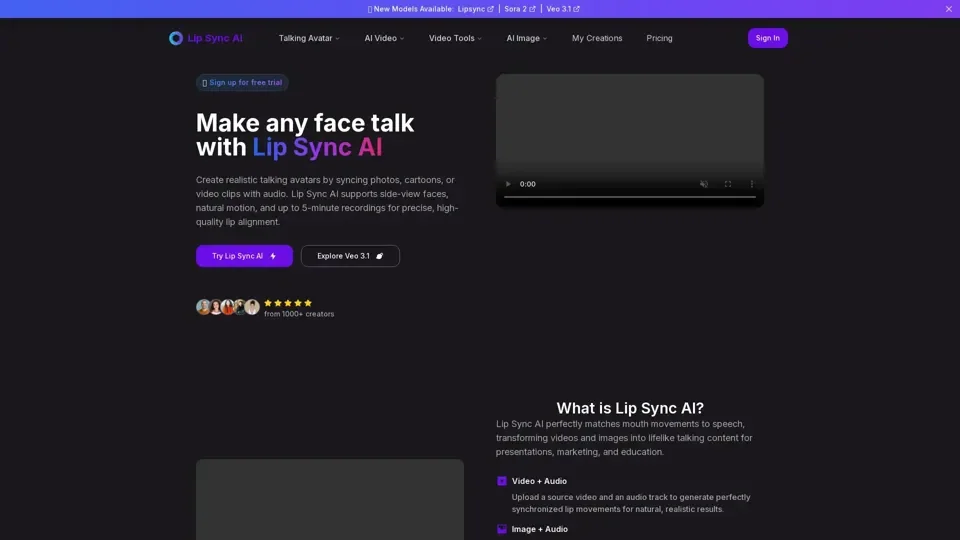This screenshot has height=540, width=960.
Task: Open hero video in fullscreen
Action: 728,184
